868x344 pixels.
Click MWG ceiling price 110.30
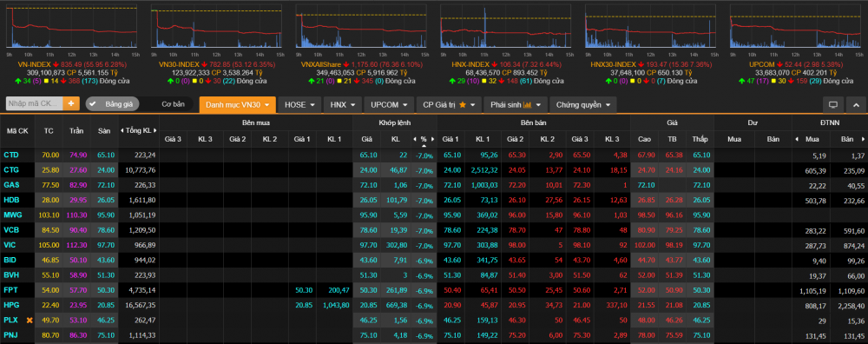click(x=76, y=215)
